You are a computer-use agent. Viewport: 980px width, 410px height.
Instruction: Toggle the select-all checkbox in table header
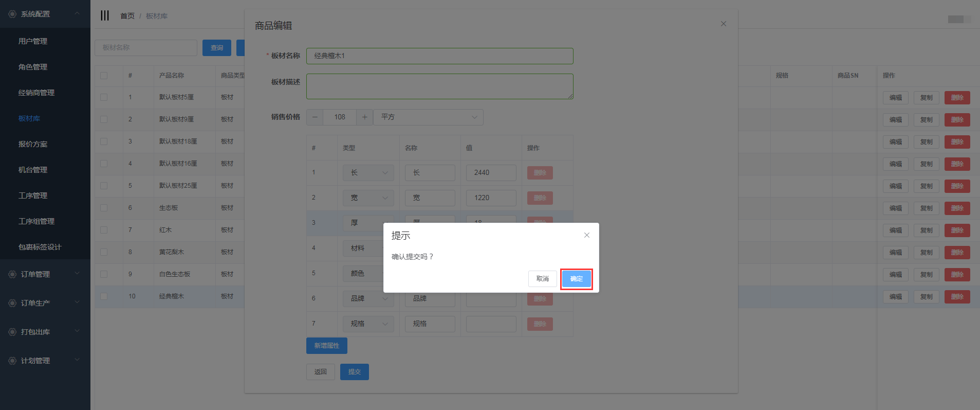click(x=104, y=76)
